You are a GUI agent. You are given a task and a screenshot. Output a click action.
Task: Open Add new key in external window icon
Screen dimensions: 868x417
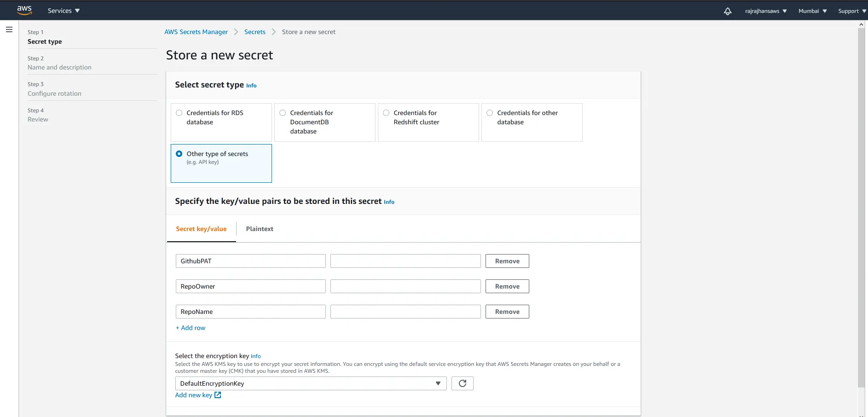click(x=217, y=395)
